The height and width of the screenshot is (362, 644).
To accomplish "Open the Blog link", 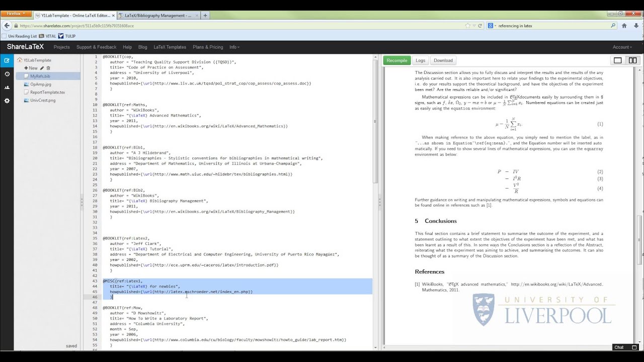I will pyautogui.click(x=143, y=47).
